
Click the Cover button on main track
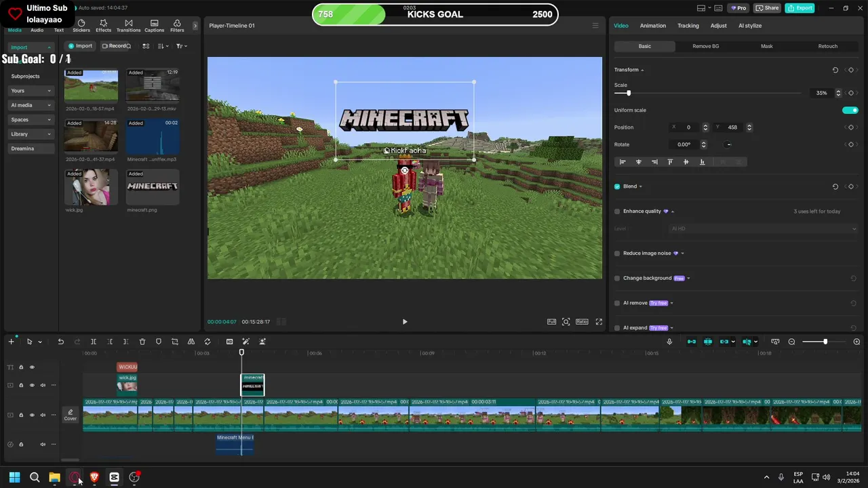click(x=71, y=415)
